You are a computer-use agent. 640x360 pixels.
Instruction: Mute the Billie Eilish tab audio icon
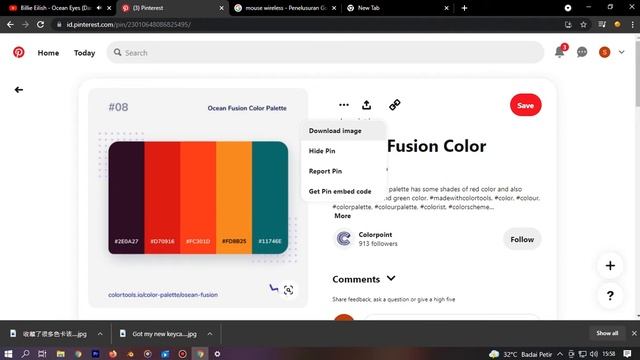point(99,8)
